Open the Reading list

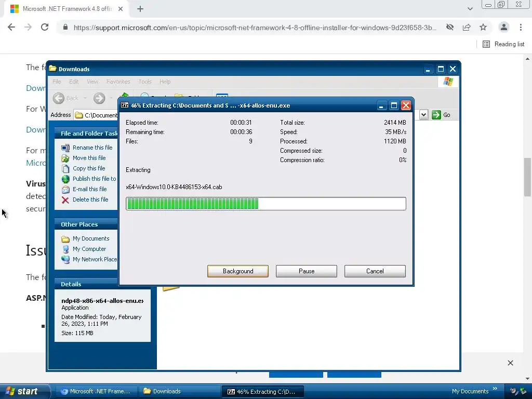pos(503,44)
